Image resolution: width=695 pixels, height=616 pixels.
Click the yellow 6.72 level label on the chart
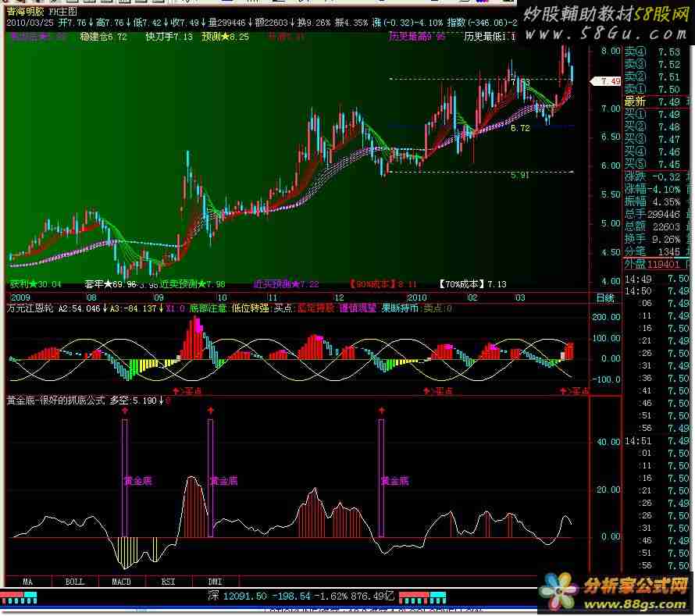pos(520,129)
